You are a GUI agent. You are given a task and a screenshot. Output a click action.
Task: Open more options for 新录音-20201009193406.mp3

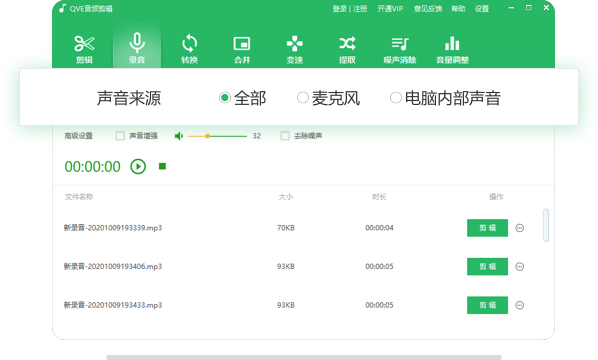click(519, 267)
